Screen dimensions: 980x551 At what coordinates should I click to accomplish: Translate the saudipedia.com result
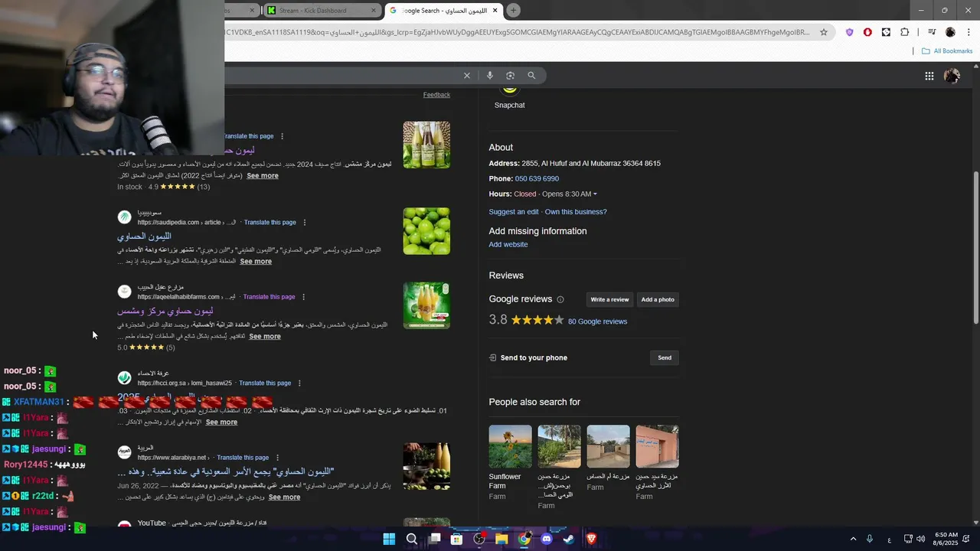click(x=269, y=223)
